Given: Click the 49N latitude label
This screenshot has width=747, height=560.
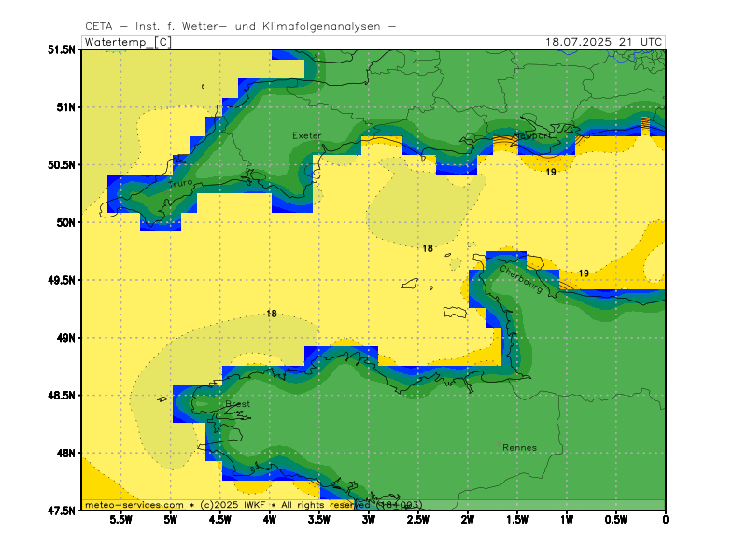Looking at the screenshot, I should [x=65, y=338].
